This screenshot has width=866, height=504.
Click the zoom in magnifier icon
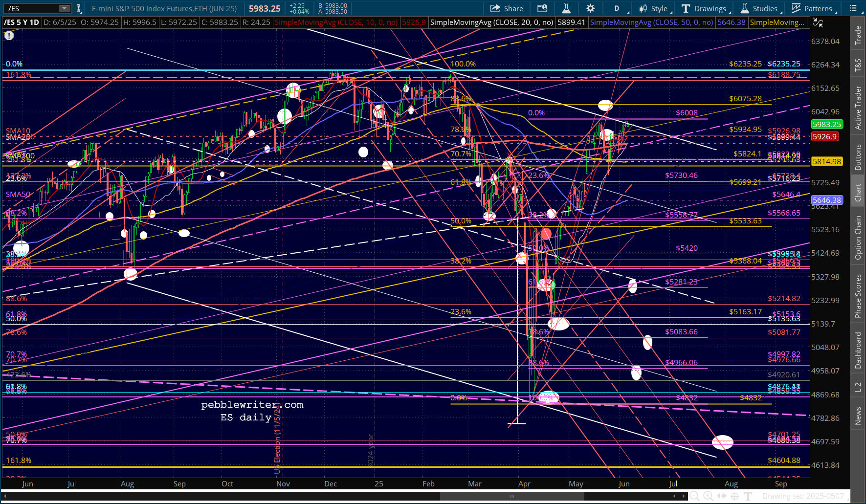tap(708, 496)
